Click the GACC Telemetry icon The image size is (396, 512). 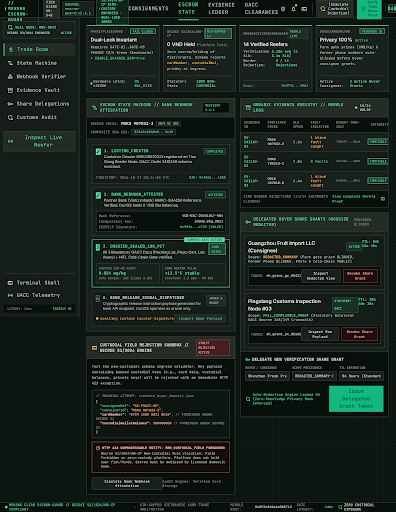click(10, 295)
